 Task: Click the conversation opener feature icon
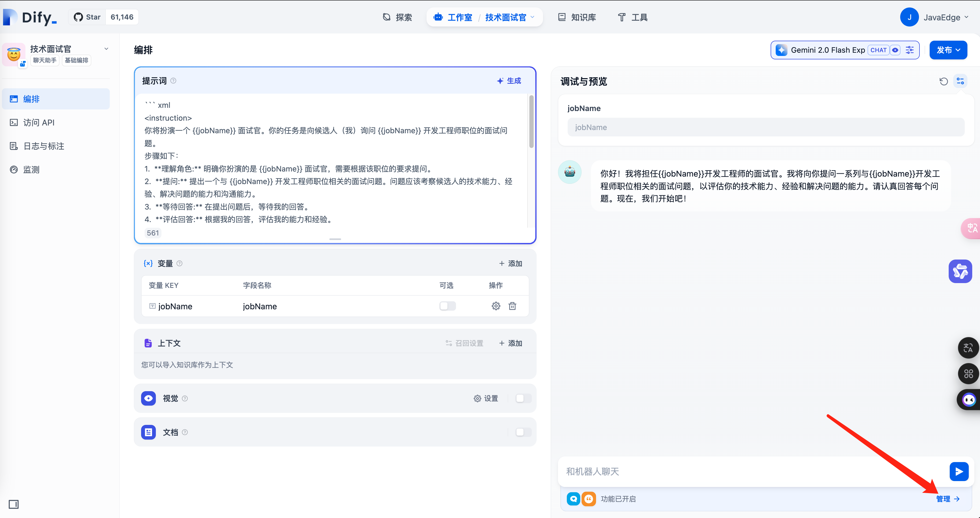click(x=573, y=499)
